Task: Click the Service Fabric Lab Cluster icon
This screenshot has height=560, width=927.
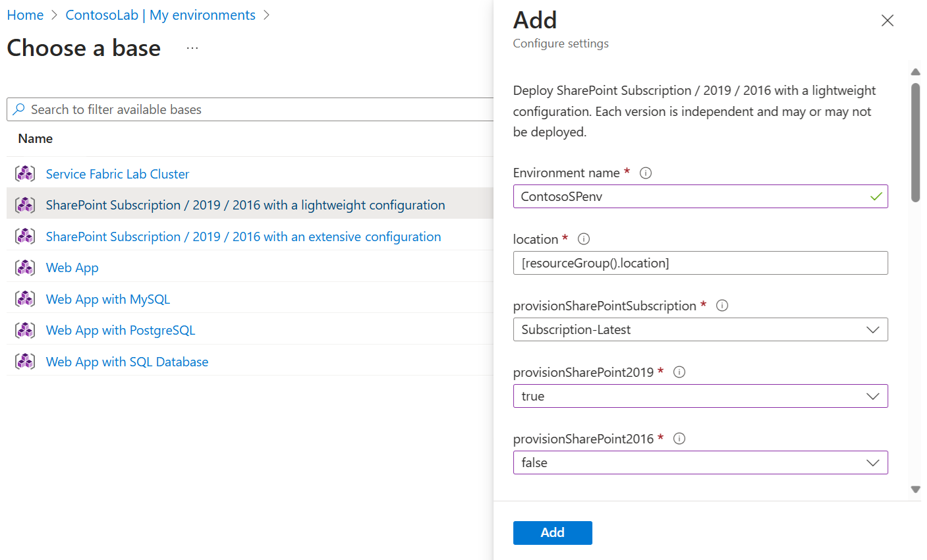Action: pos(25,174)
